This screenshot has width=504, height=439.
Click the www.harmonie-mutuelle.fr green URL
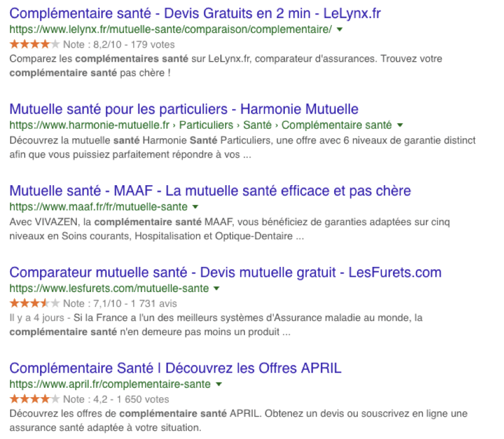point(89,125)
